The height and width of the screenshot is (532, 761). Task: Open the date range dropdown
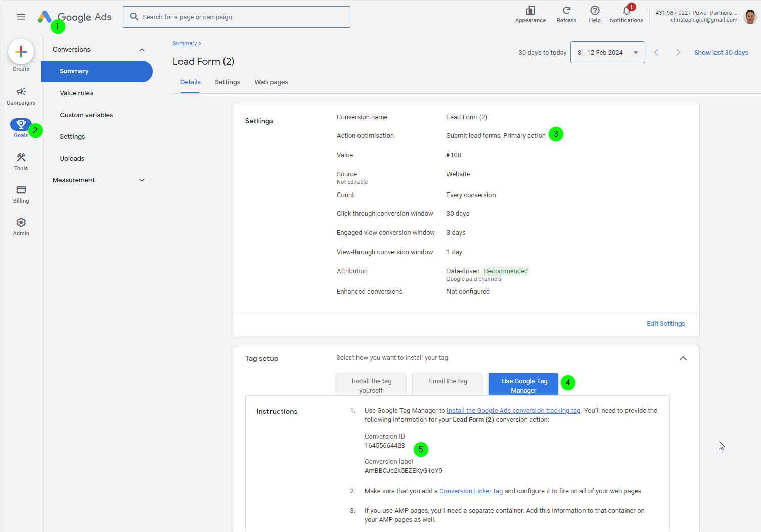coord(607,53)
